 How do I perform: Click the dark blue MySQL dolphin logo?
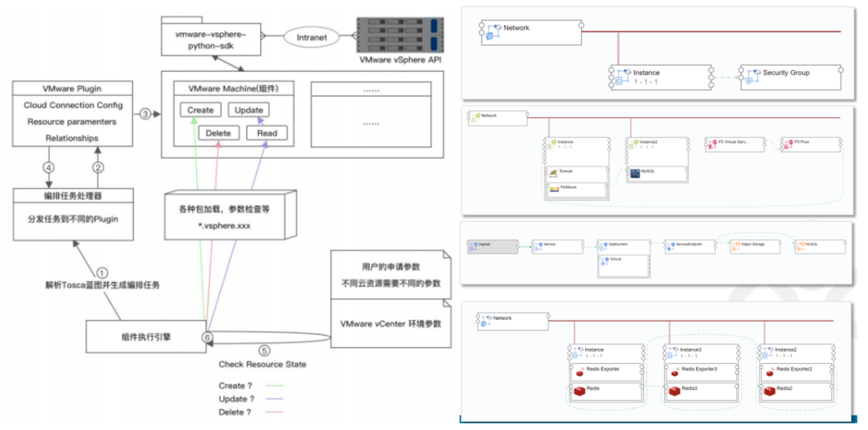(635, 174)
